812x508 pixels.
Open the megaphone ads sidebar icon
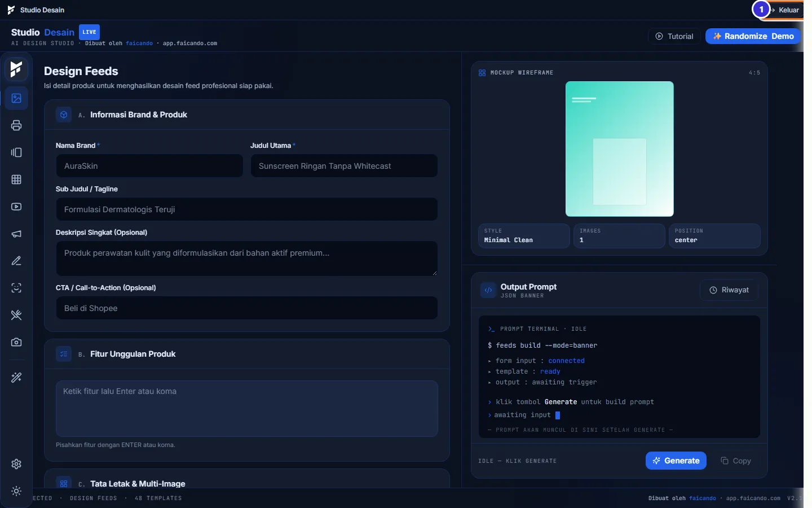16,234
